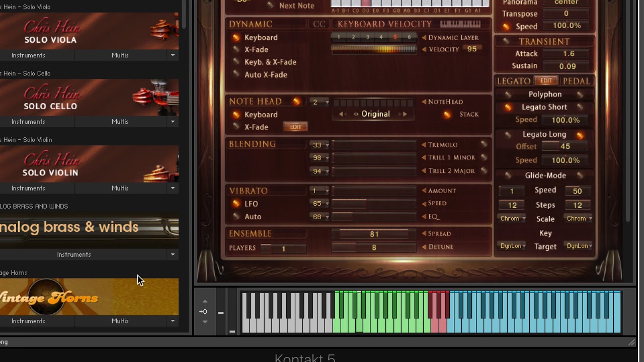Click the right LED beside Glide-Mode
Viewport: 644px width, 362px height.
580,175
